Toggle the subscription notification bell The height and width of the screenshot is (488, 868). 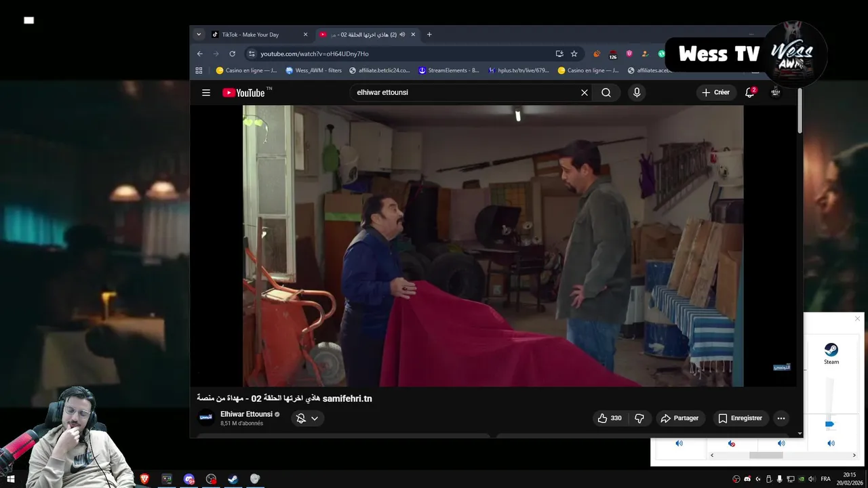tap(301, 418)
